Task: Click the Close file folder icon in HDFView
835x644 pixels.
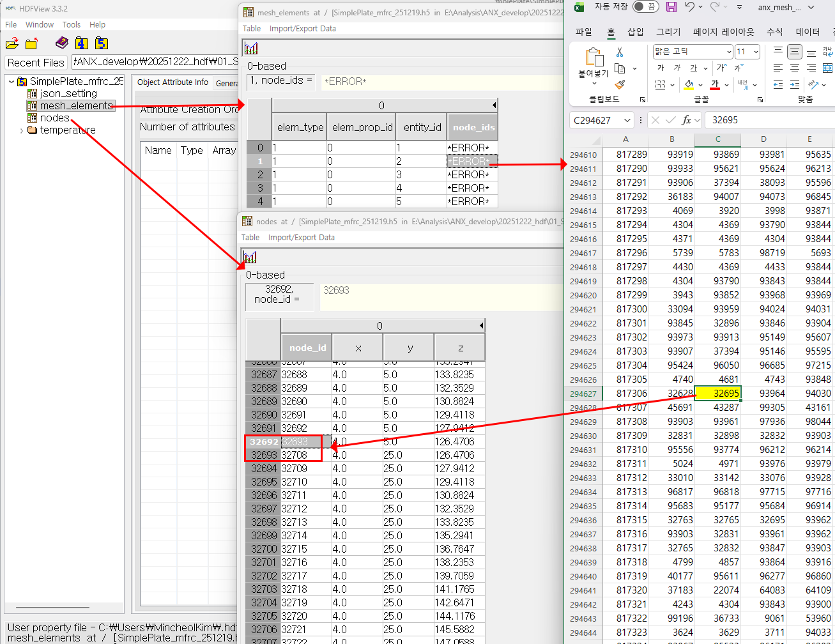Action: click(31, 43)
